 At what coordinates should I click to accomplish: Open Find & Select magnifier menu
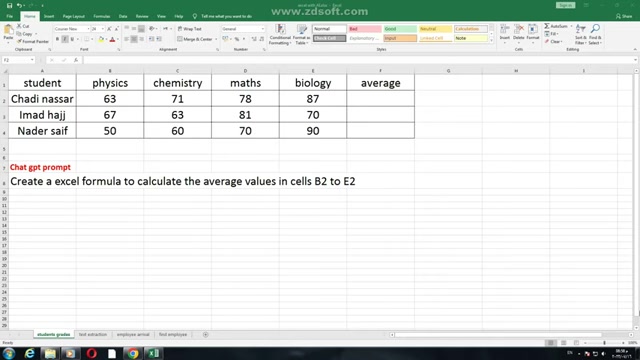click(x=595, y=34)
